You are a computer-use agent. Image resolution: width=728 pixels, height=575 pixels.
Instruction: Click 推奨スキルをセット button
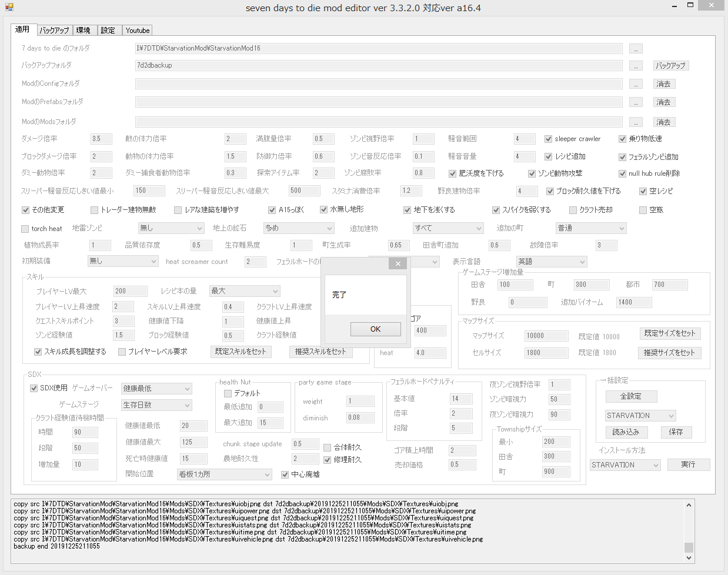click(320, 352)
